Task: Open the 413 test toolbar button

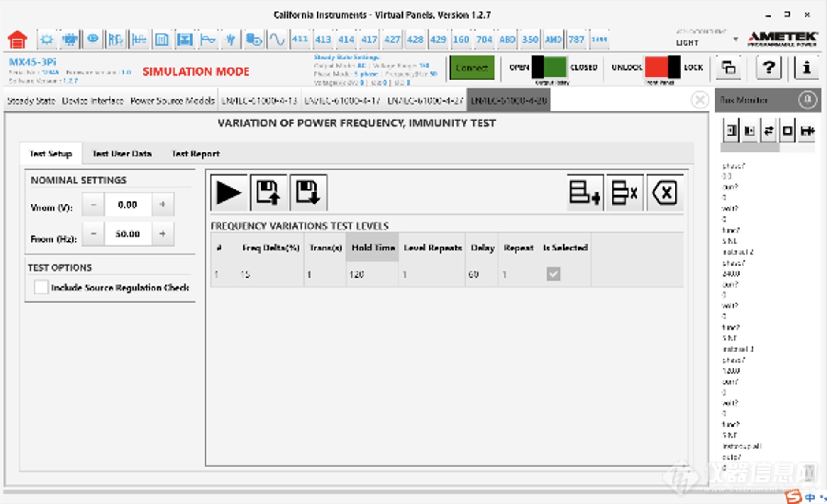Action: (323, 40)
